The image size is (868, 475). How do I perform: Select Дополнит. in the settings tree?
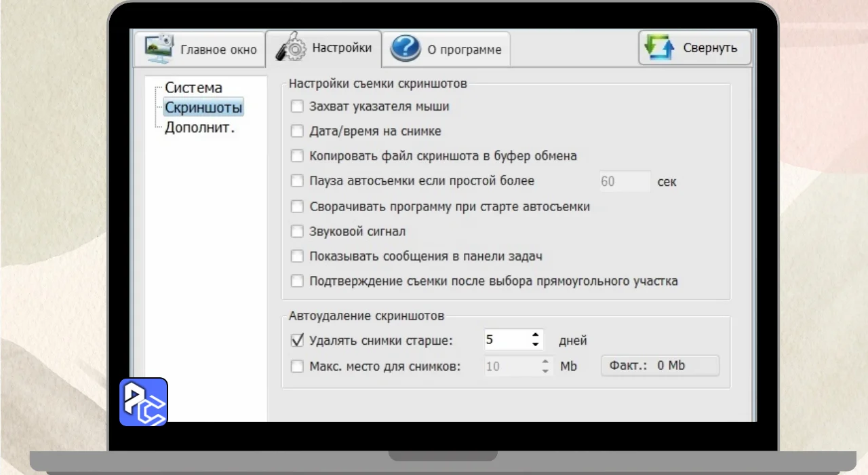[199, 128]
